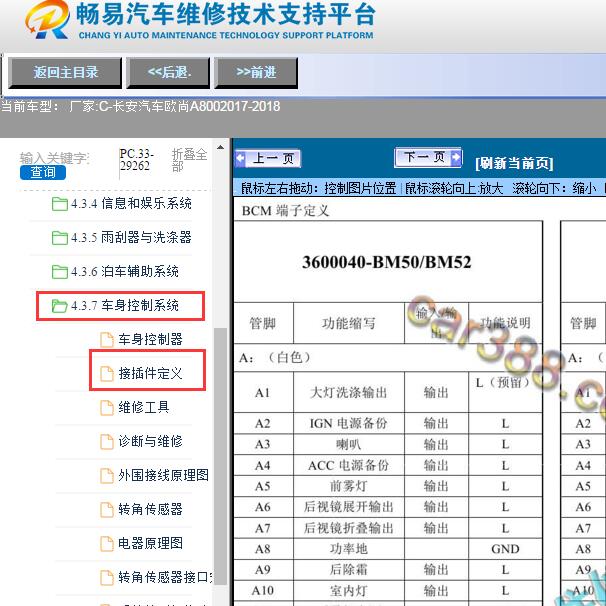
Task: Open 维修工具 page
Action: point(144,407)
